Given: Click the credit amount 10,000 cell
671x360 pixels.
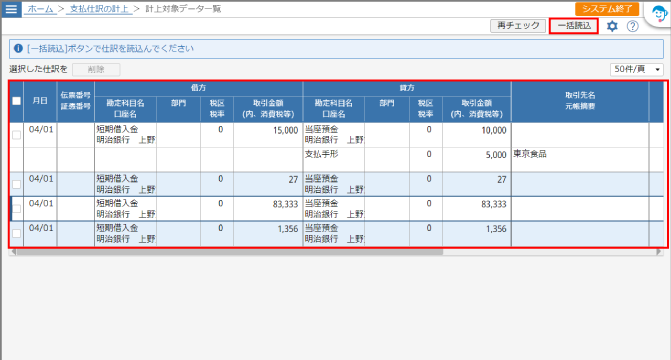Looking at the screenshot, I should (x=476, y=135).
